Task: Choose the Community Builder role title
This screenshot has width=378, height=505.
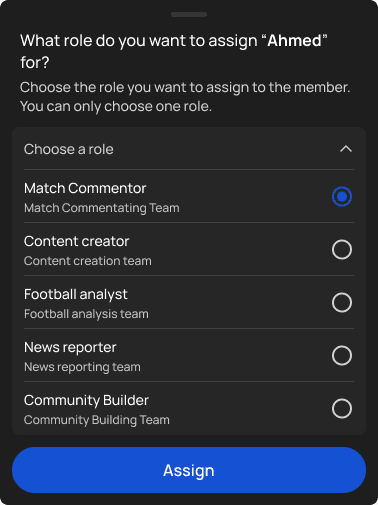Action: pos(86,400)
